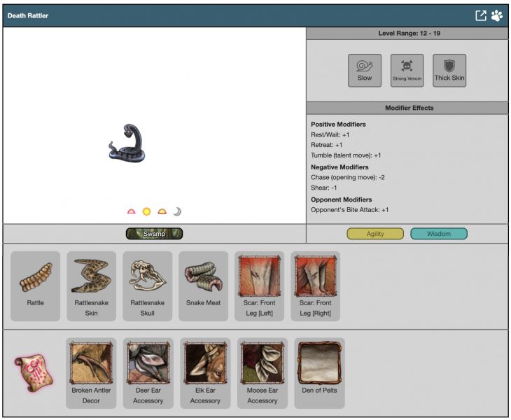The width and height of the screenshot is (511, 420).
Task: Open the Rattlesnake Skin item
Action: tap(91, 286)
